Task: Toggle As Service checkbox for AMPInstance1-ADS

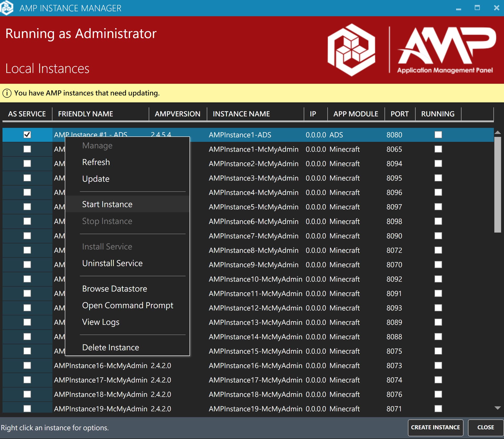Action: pyautogui.click(x=27, y=135)
